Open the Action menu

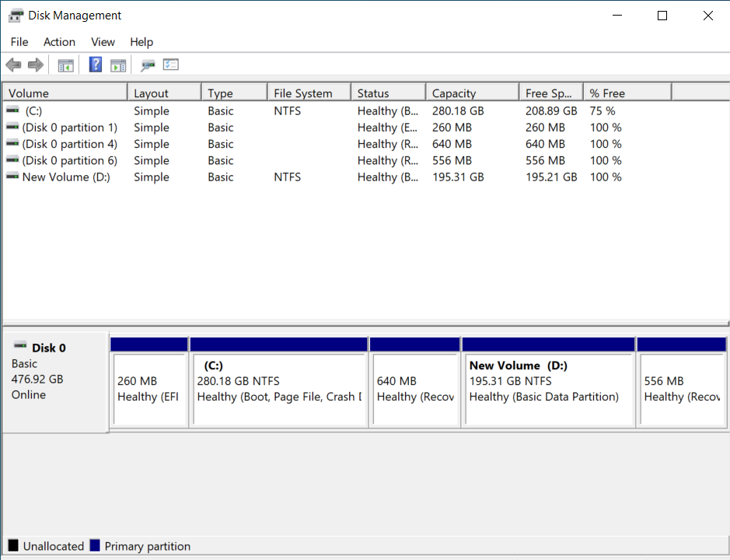point(59,42)
